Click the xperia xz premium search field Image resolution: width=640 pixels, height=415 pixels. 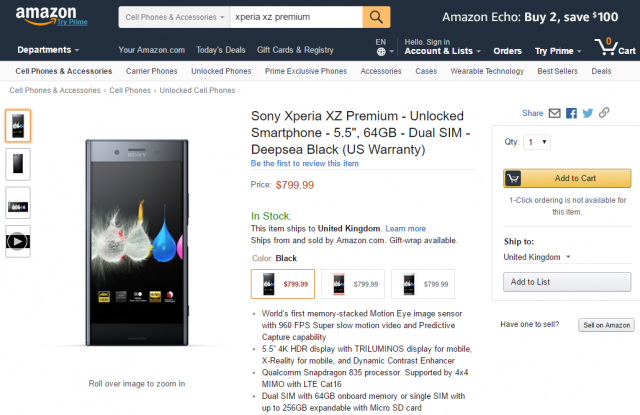[296, 17]
